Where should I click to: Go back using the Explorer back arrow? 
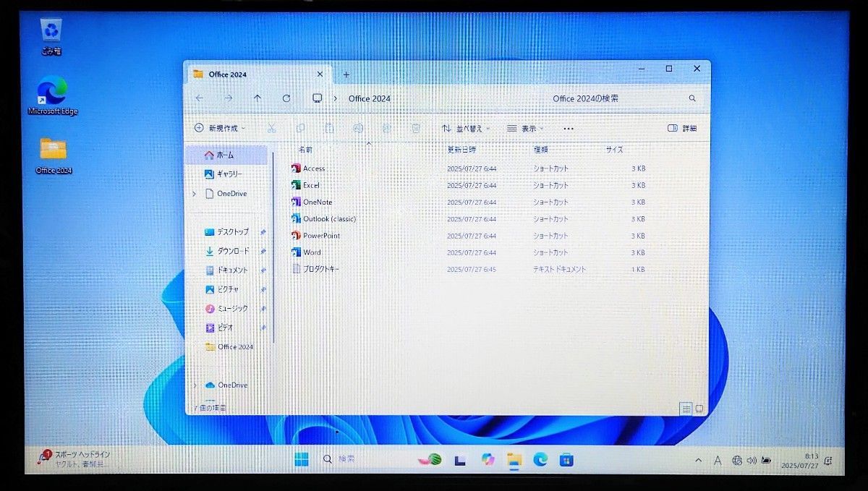(x=200, y=98)
